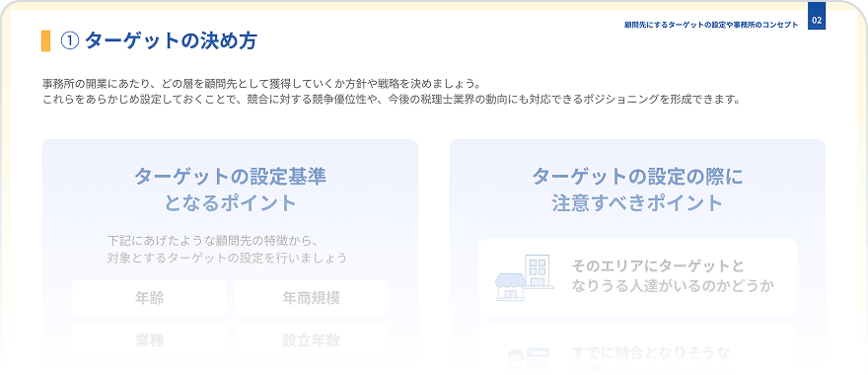The width and height of the screenshot is (868, 375).
Task: Click the building and shop icon
Action: [524, 277]
